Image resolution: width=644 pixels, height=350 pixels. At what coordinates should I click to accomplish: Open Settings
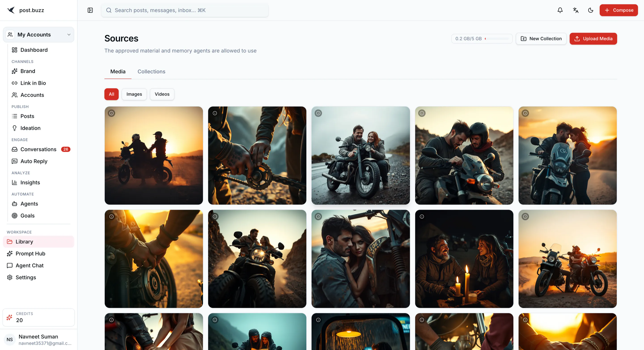pyautogui.click(x=38, y=277)
